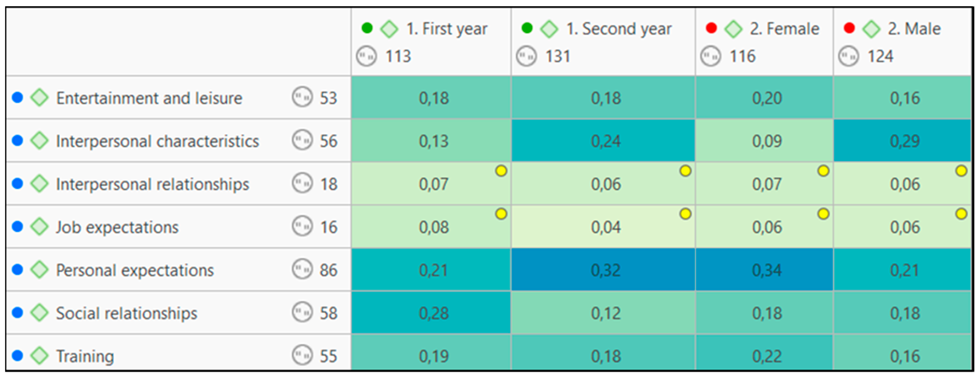The image size is (980, 381).
Task: Click the green diamond icon of Job expectations
Action: 40,227
